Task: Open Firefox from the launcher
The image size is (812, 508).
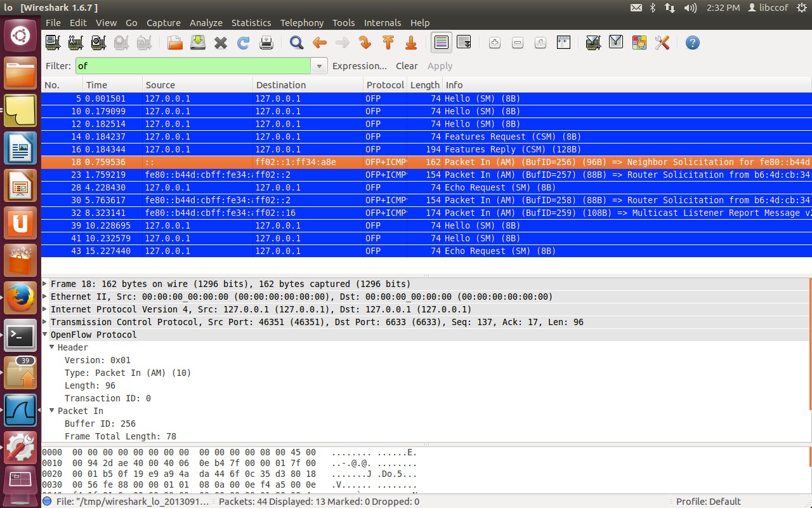Action: click(x=20, y=297)
